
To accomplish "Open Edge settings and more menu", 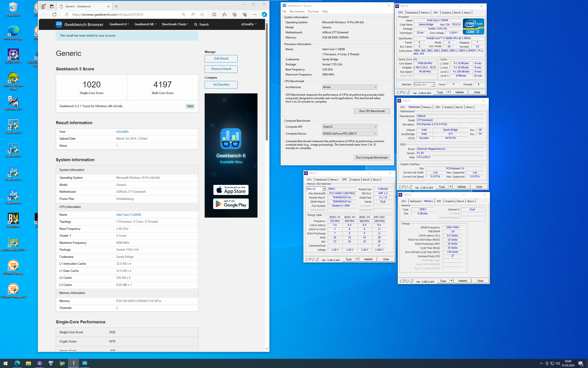I will coord(255,14).
